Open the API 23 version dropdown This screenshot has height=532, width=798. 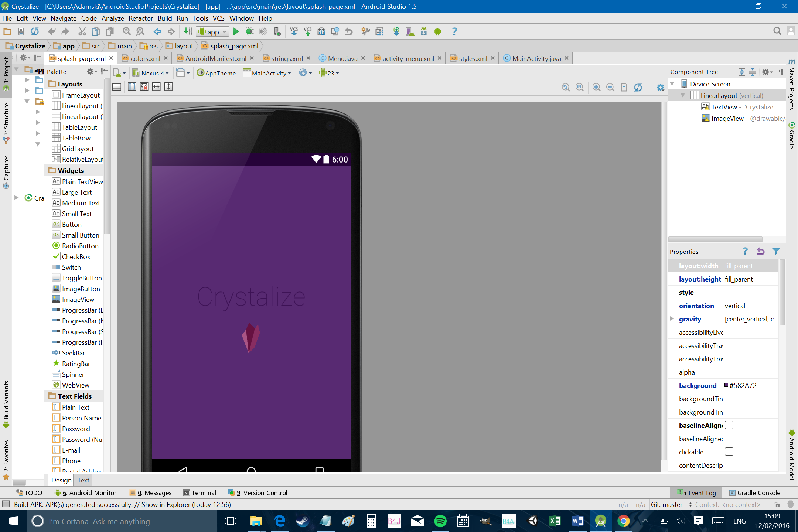(329, 73)
